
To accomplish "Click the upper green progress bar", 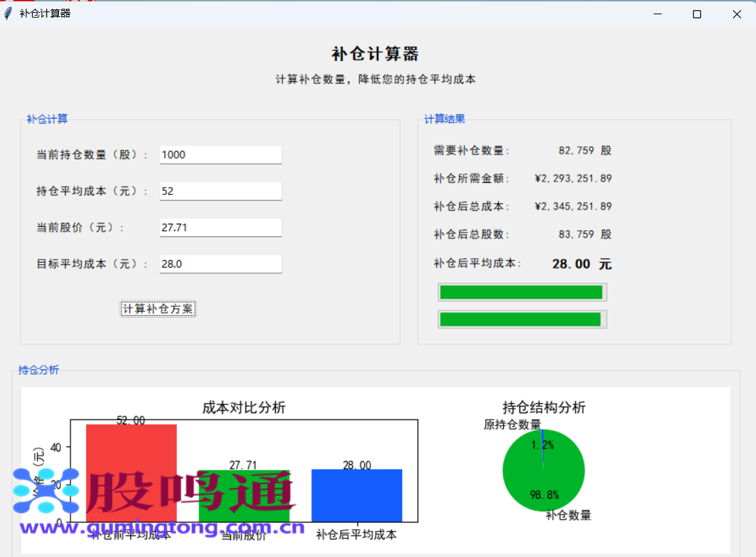I will pos(521,292).
